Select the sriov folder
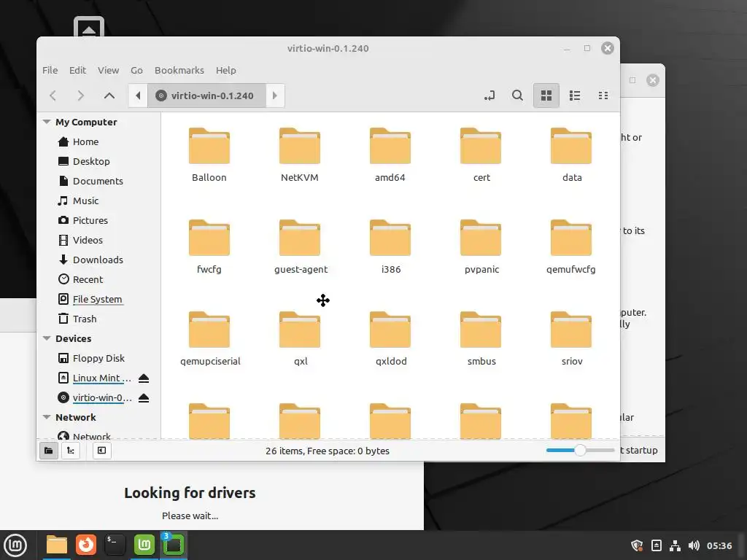This screenshot has height=560, width=747. click(571, 338)
